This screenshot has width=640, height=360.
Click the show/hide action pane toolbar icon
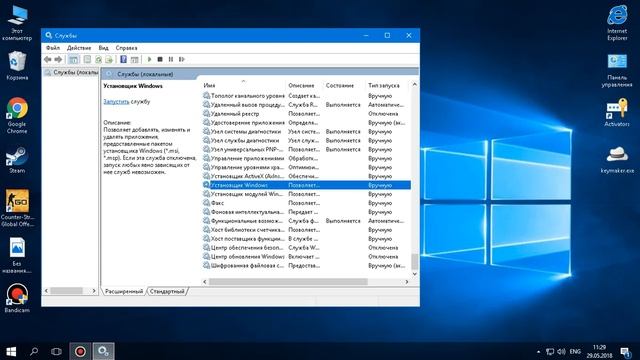[x=134, y=60]
